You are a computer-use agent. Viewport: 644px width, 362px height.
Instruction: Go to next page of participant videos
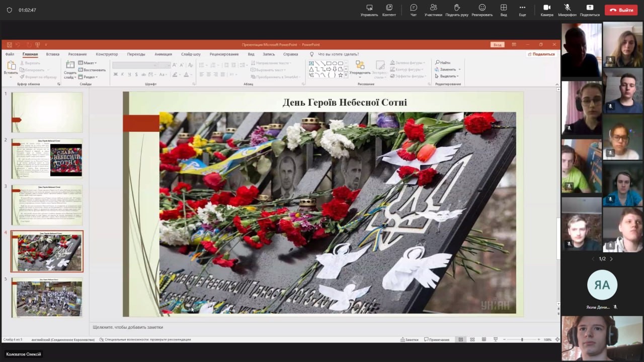611,259
